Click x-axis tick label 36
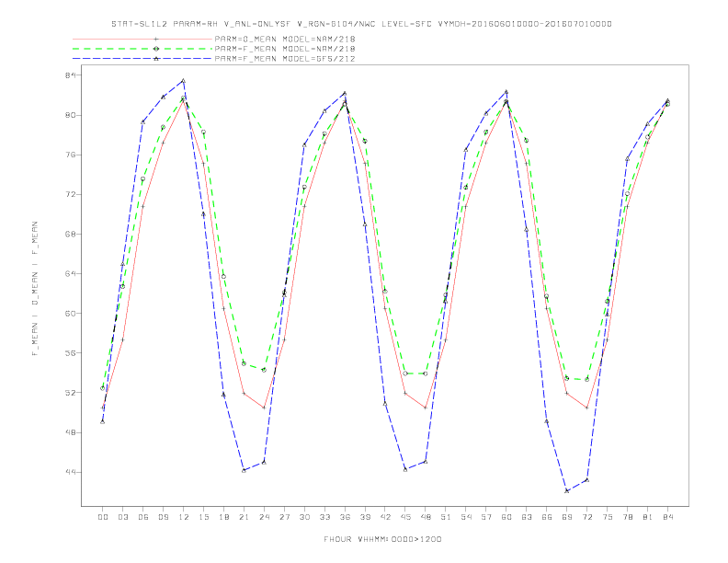 pyautogui.click(x=345, y=517)
